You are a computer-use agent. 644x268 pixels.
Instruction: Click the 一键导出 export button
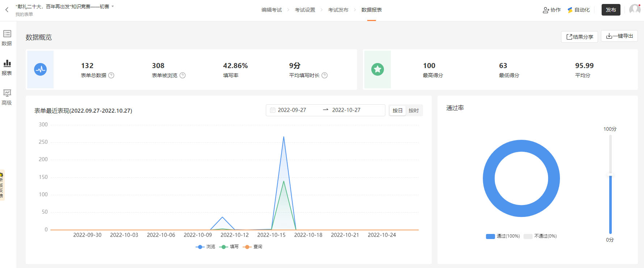click(619, 36)
